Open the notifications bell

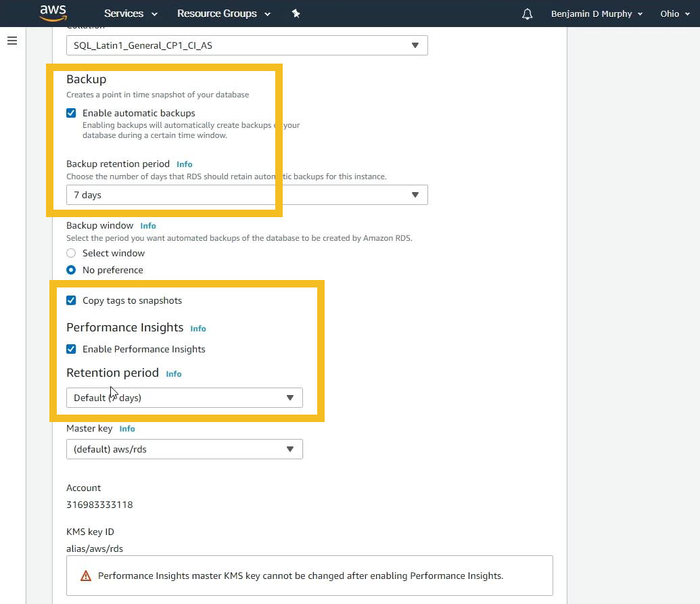coord(528,14)
